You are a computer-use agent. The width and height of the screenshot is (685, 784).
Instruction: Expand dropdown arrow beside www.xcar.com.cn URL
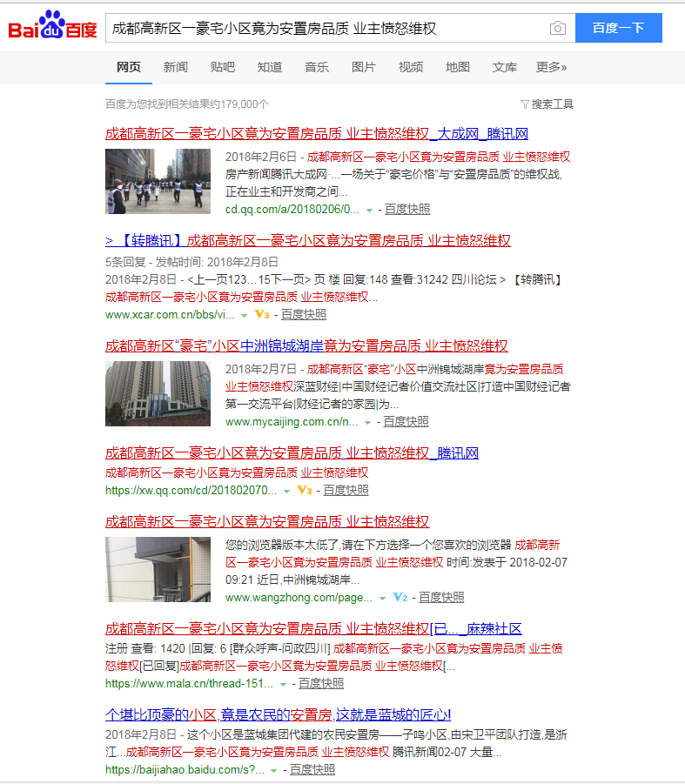(x=244, y=316)
